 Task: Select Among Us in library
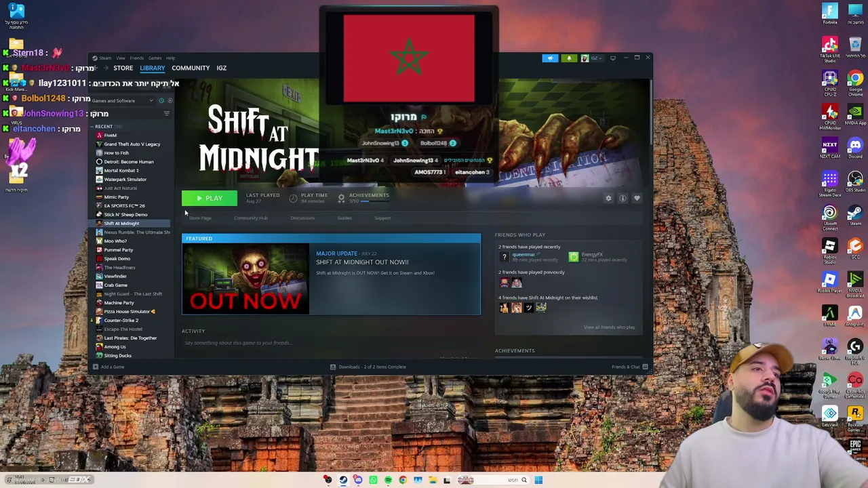pyautogui.click(x=115, y=347)
